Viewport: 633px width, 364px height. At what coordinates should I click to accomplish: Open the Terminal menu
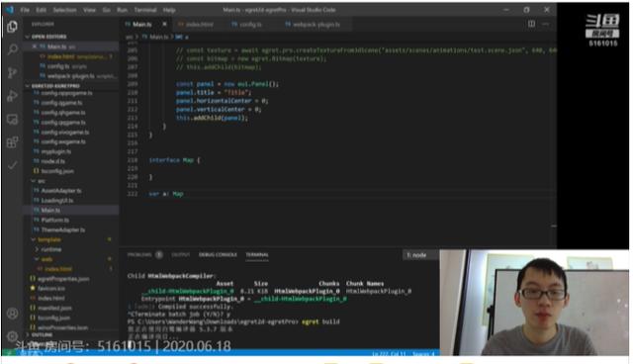pyautogui.click(x=145, y=10)
